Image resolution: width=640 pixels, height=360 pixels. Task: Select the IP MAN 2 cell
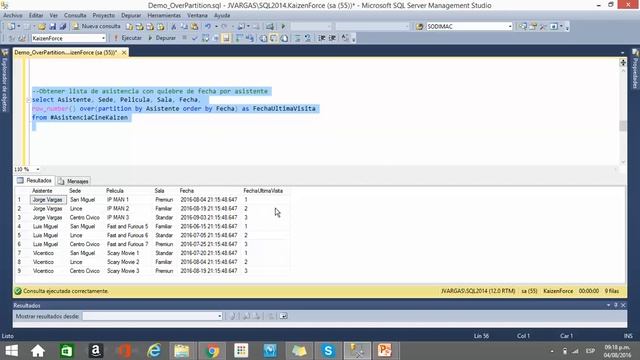point(118,209)
